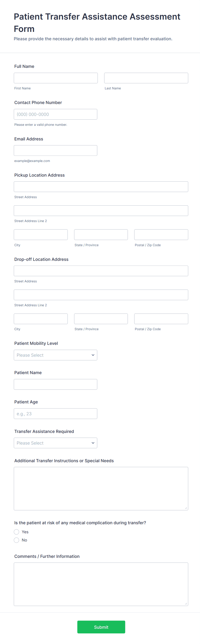
Task: Click Drop-off Location Postal / Zip Code field
Action: (x=161, y=319)
